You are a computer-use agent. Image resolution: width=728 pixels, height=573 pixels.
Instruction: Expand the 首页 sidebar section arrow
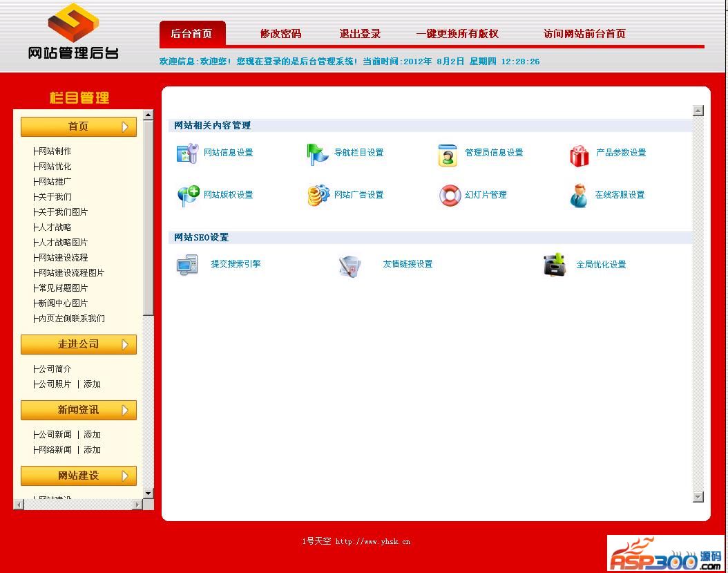point(124,127)
